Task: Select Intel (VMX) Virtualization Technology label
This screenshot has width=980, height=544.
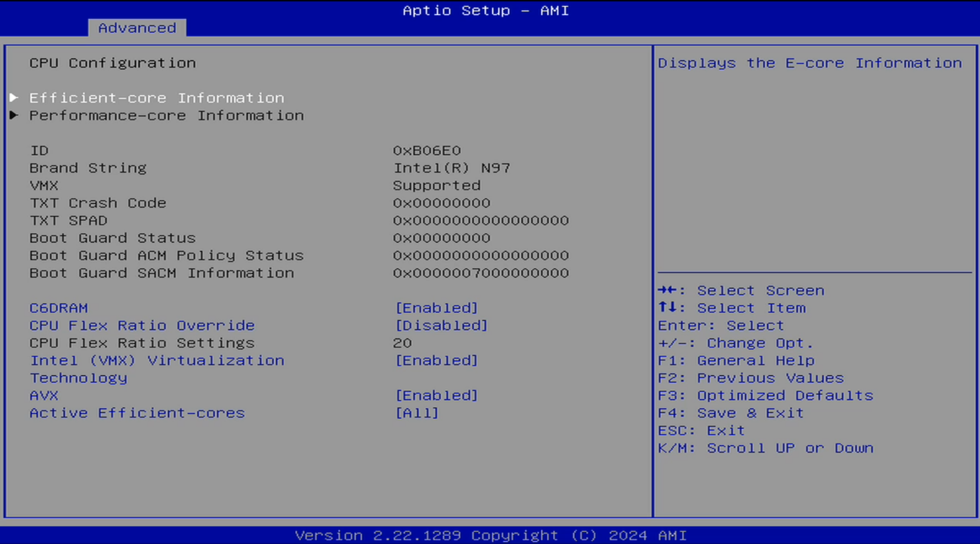Action: pos(156,361)
